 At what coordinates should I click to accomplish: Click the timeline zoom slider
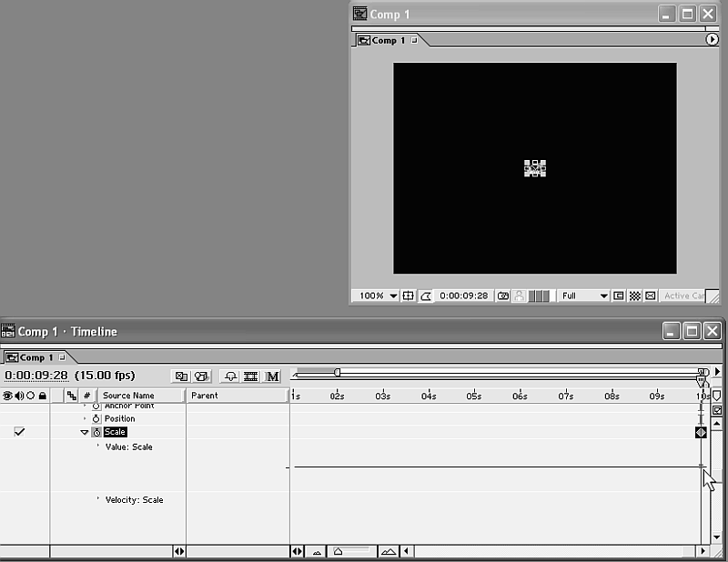pyautogui.click(x=339, y=551)
